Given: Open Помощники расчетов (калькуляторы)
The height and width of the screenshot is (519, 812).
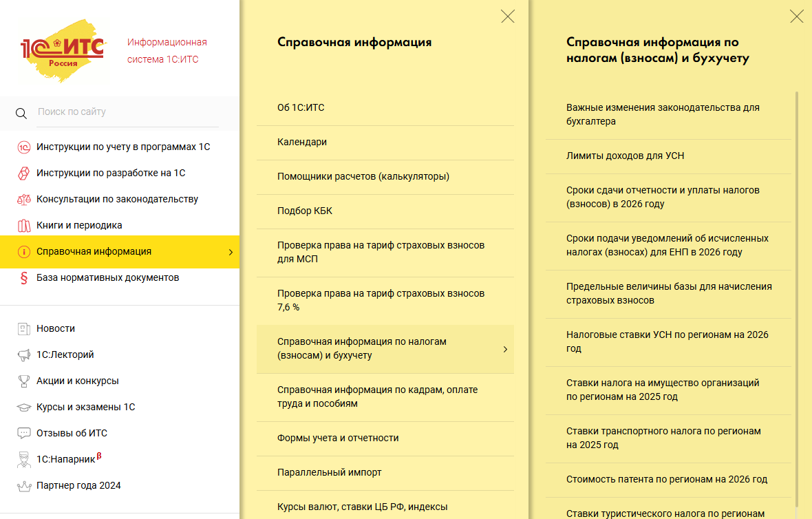Looking at the screenshot, I should [385, 177].
